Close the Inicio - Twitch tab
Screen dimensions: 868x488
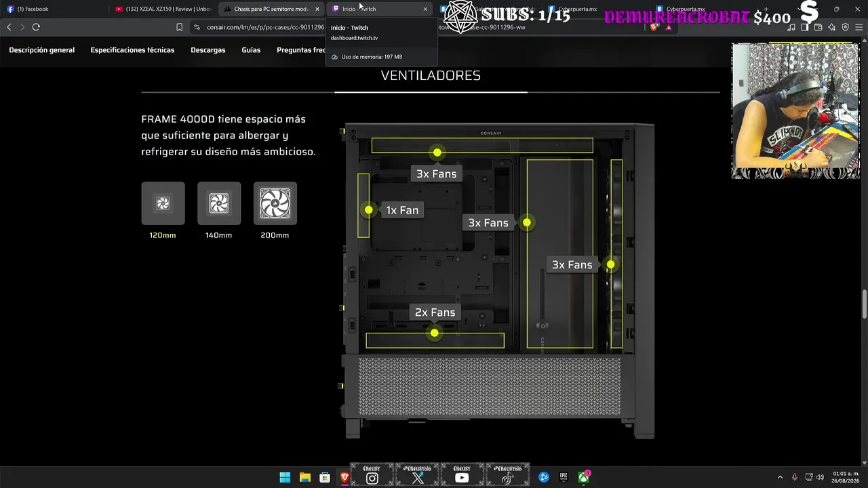pos(425,9)
